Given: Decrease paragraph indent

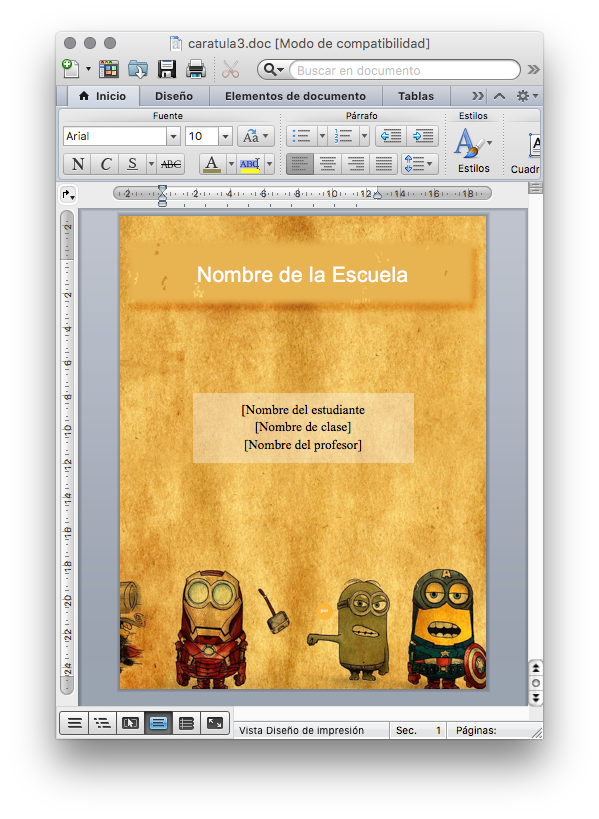Looking at the screenshot, I should coord(391,136).
